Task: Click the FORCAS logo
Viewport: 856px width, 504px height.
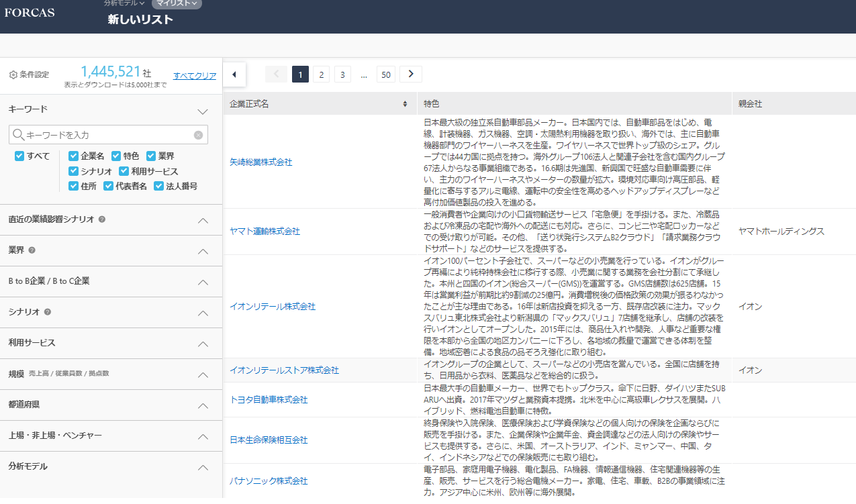Action: pyautogui.click(x=29, y=12)
